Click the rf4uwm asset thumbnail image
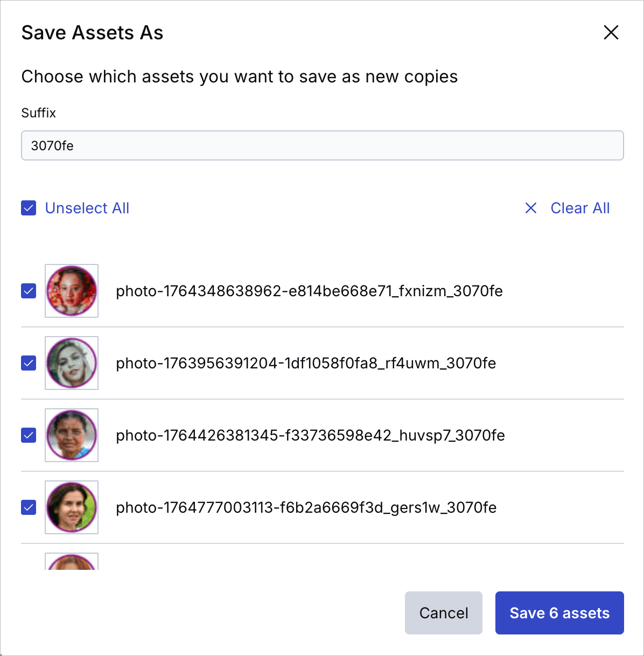 (72, 363)
